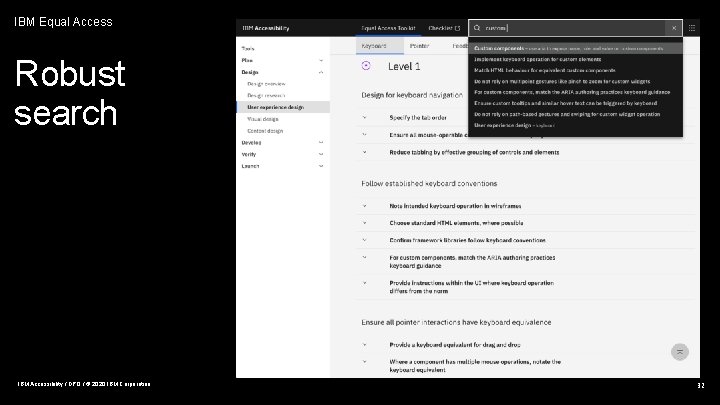Open IBM Accessibility home link

click(266, 28)
